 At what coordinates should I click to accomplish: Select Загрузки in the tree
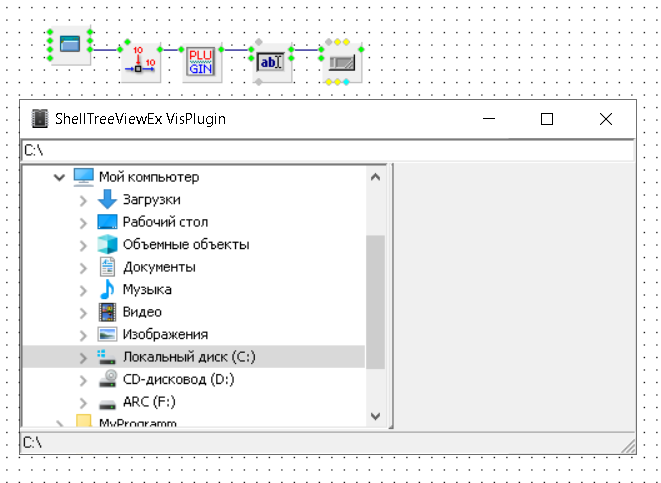point(152,199)
